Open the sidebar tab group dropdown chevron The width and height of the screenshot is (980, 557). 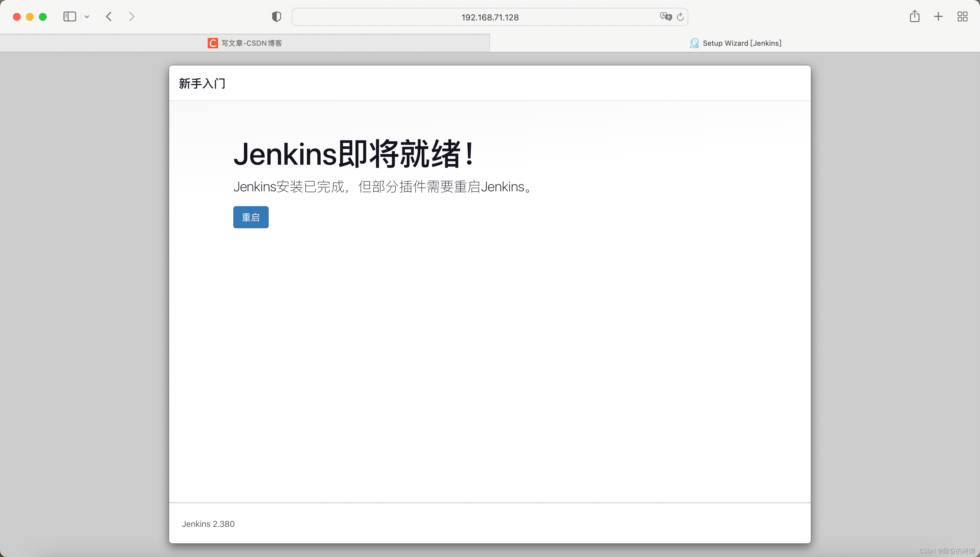[87, 17]
